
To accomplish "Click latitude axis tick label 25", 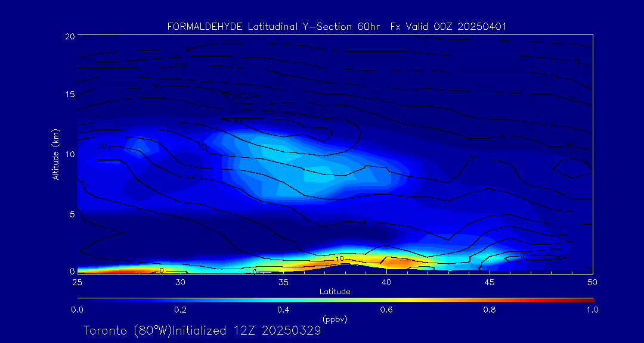I will point(76,282).
